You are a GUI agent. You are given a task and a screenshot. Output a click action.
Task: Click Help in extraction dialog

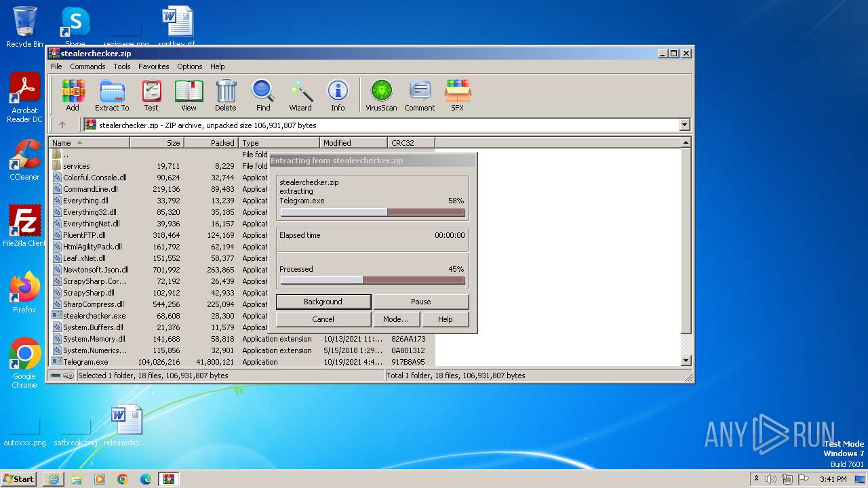tap(445, 319)
